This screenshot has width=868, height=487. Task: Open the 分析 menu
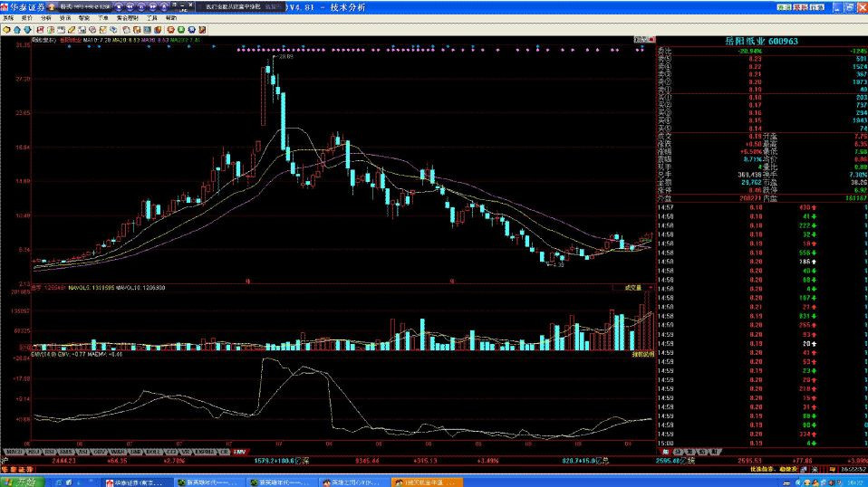45,17
